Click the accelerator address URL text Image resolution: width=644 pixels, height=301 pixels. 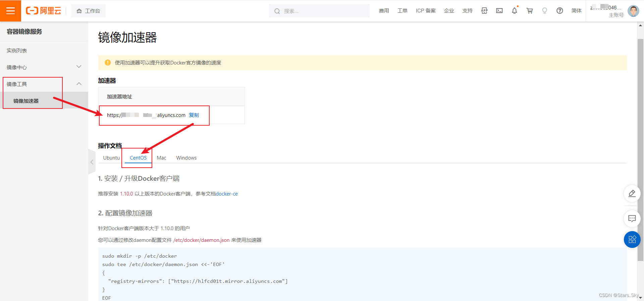pyautogui.click(x=146, y=115)
